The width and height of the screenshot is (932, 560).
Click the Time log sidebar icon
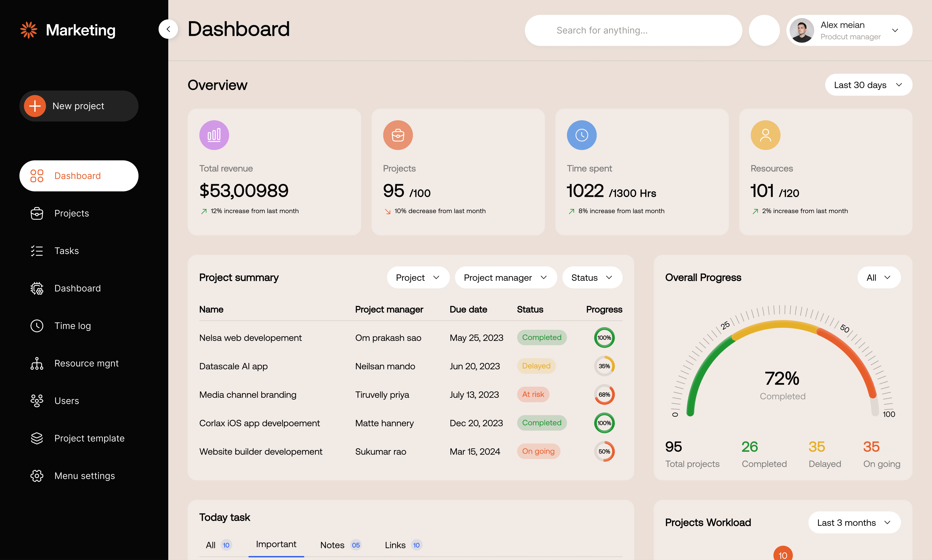pyautogui.click(x=37, y=326)
